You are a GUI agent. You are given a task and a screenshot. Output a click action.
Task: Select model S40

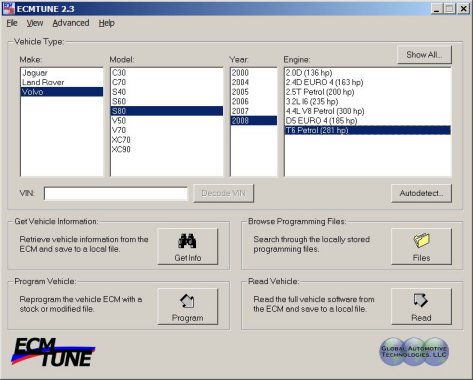[x=167, y=92]
